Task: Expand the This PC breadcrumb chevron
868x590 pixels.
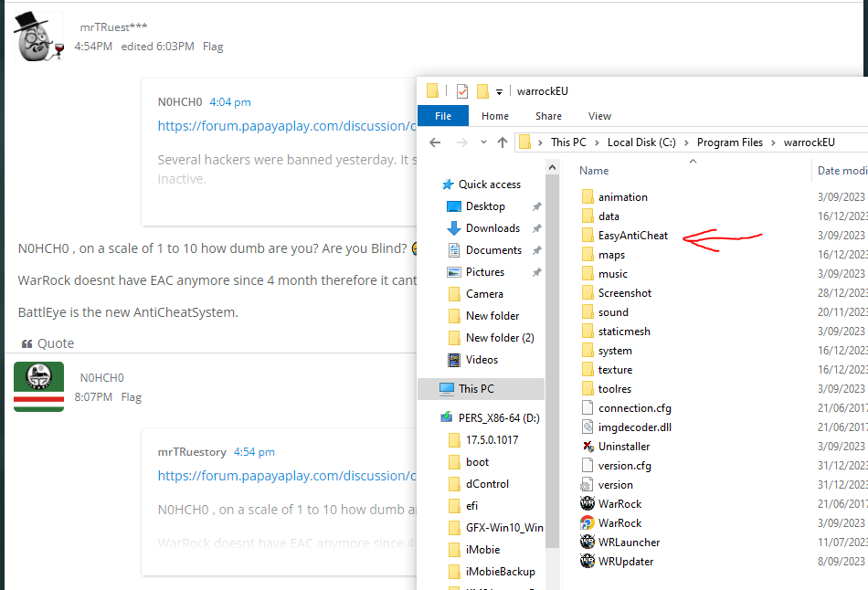Action: 597,142
